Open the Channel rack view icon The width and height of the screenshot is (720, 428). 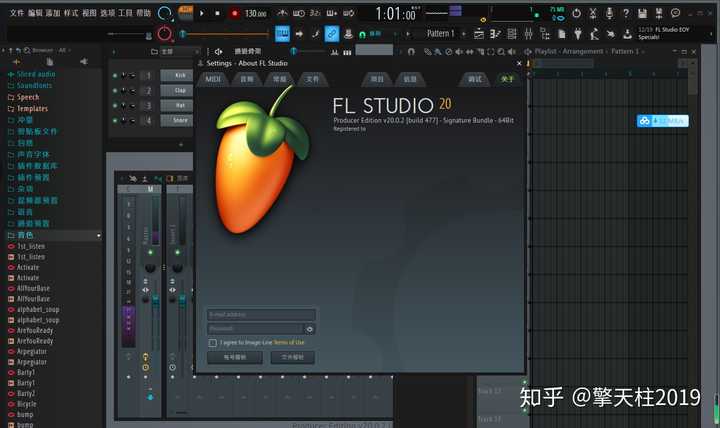coord(512,34)
